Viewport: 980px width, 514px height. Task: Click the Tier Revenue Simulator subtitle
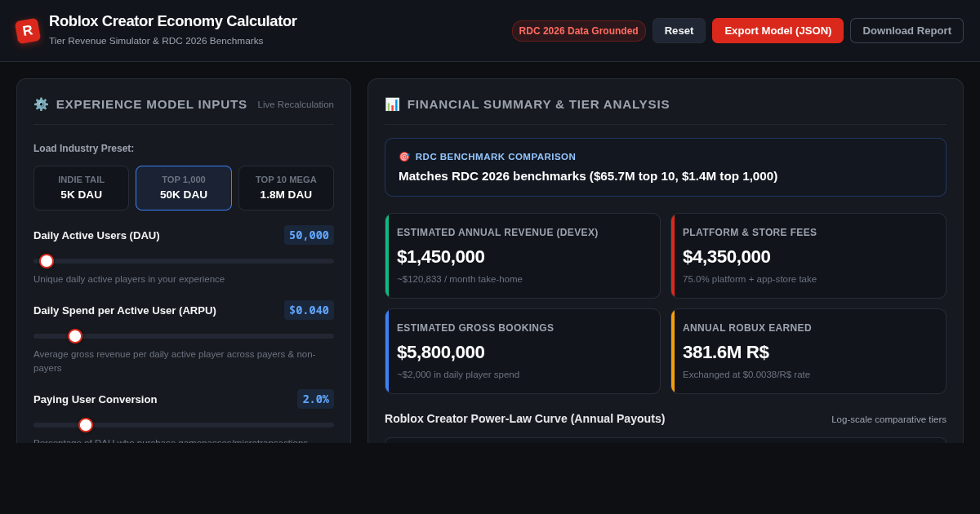[156, 41]
